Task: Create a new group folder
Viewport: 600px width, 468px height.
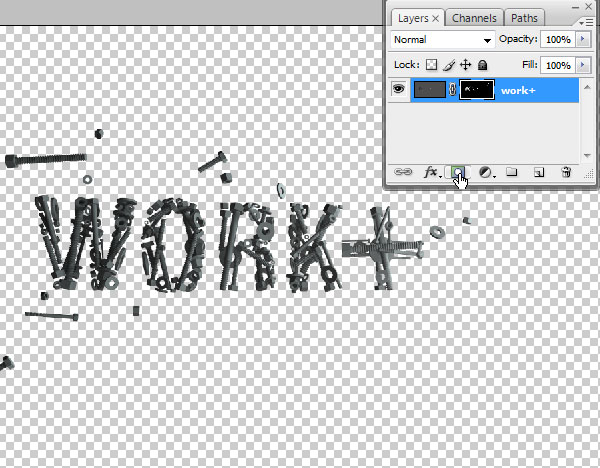Action: (512, 172)
